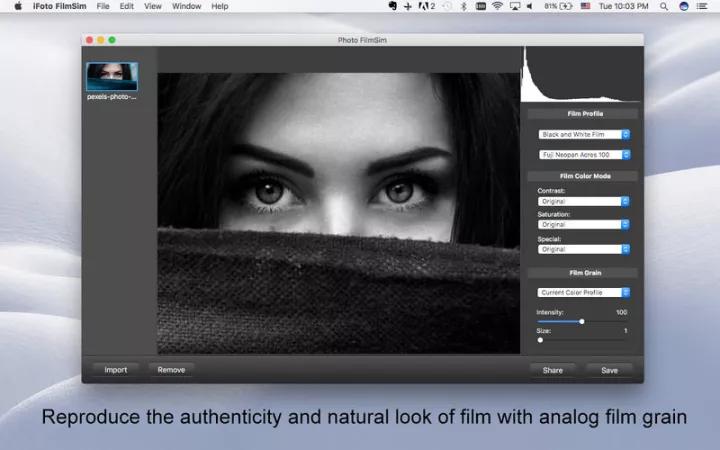The height and width of the screenshot is (450, 720).
Task: Click the Size value 1
Action: [625, 331]
